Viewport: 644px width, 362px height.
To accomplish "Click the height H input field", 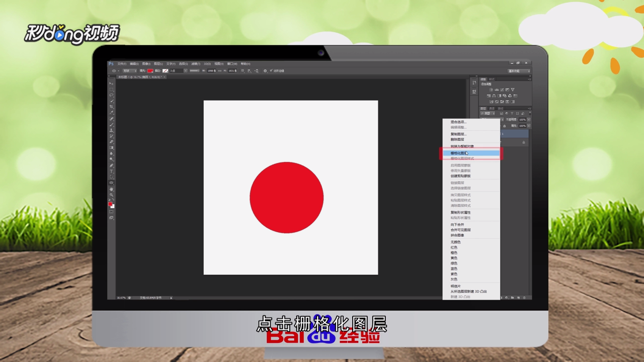I will point(232,71).
